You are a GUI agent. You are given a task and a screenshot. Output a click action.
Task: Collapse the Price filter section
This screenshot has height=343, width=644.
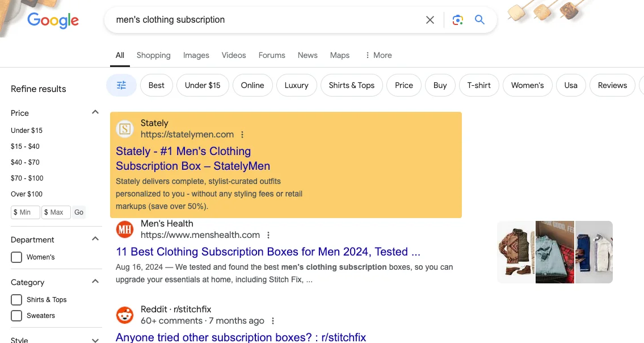pyautogui.click(x=95, y=112)
